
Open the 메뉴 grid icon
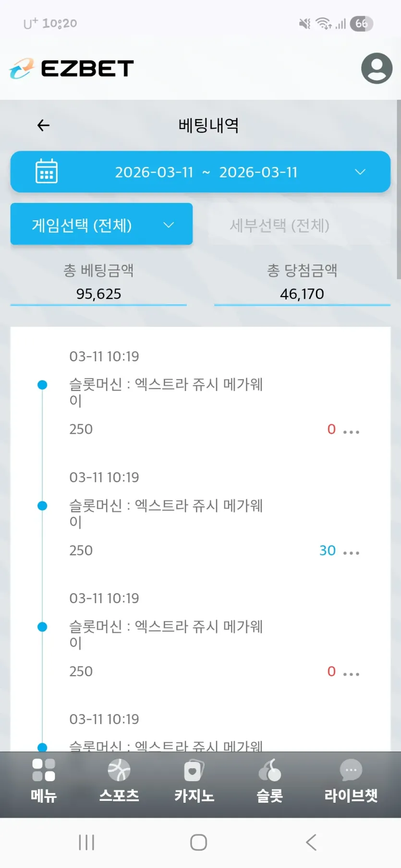[x=44, y=780]
